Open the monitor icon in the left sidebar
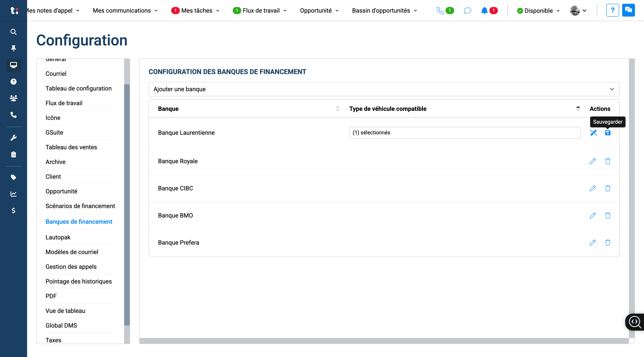 tap(14, 65)
